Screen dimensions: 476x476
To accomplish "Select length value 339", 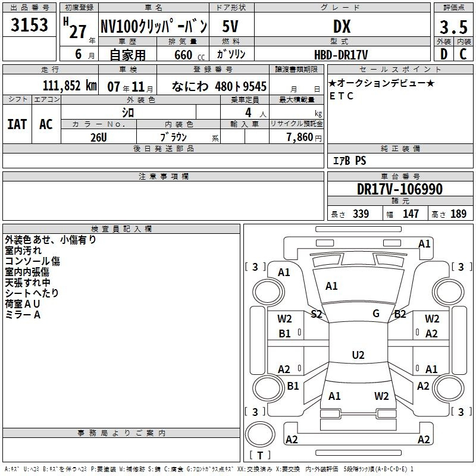I will coord(361,214).
